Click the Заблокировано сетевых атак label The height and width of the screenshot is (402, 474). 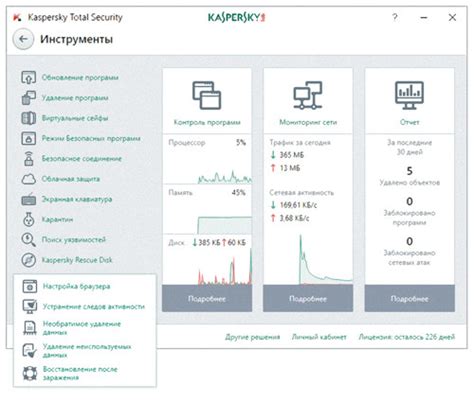pos(409,258)
